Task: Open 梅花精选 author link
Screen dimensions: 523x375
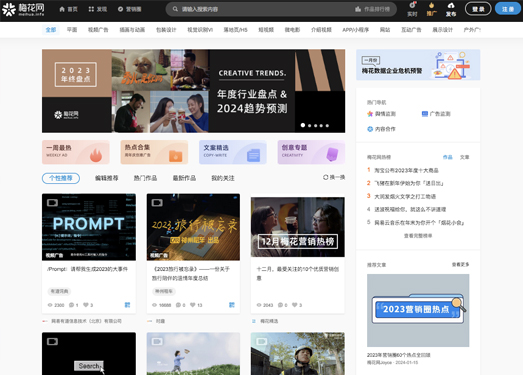Action: [x=269, y=321]
